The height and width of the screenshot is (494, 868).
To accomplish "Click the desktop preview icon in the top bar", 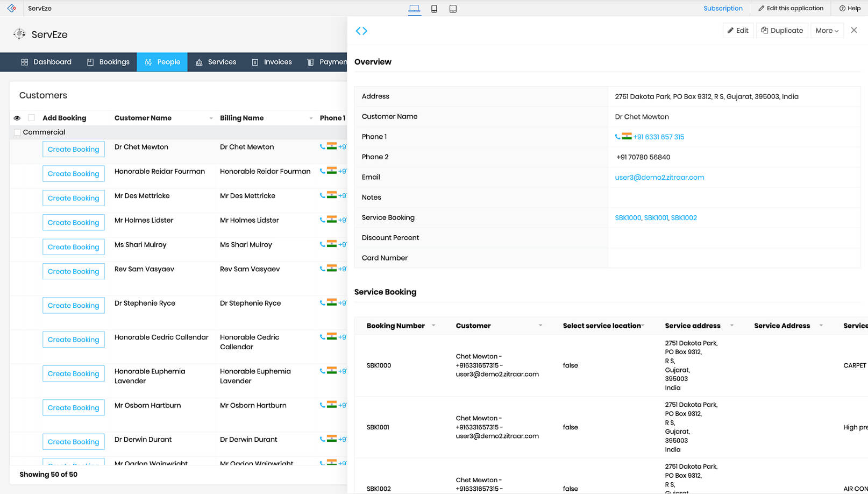I will tap(414, 8).
